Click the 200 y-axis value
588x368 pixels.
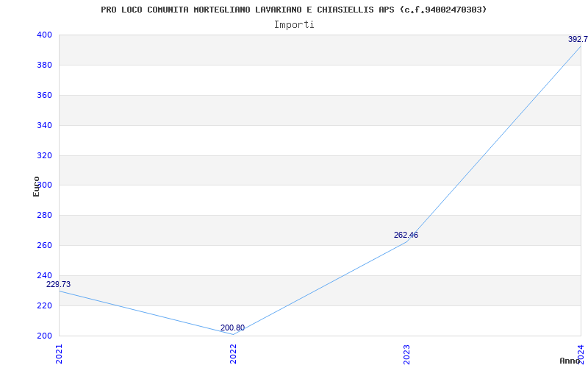(44, 336)
